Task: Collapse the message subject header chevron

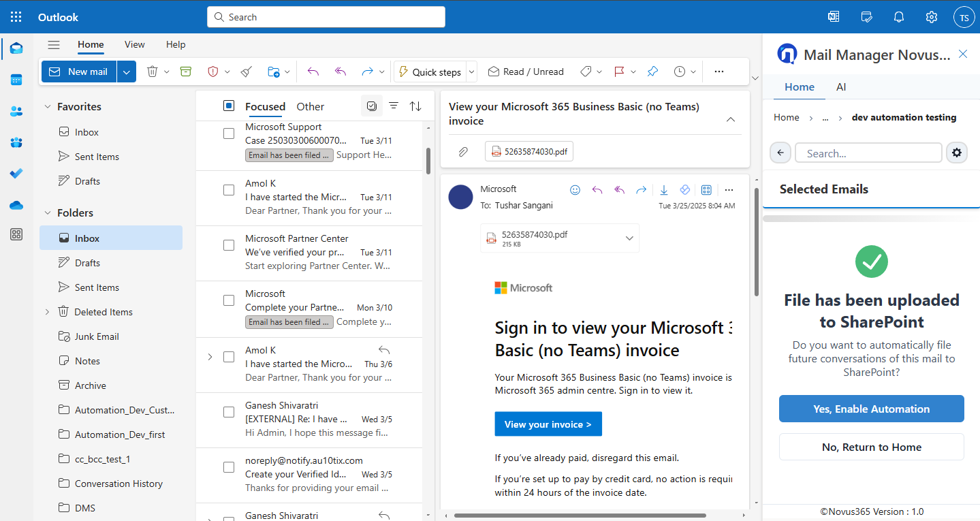Action: coord(731,119)
